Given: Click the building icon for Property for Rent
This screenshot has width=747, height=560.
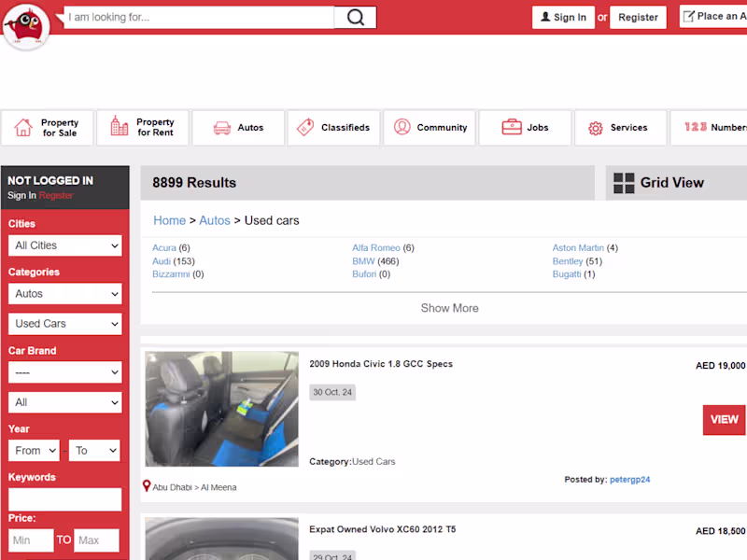Looking at the screenshot, I should 120,126.
